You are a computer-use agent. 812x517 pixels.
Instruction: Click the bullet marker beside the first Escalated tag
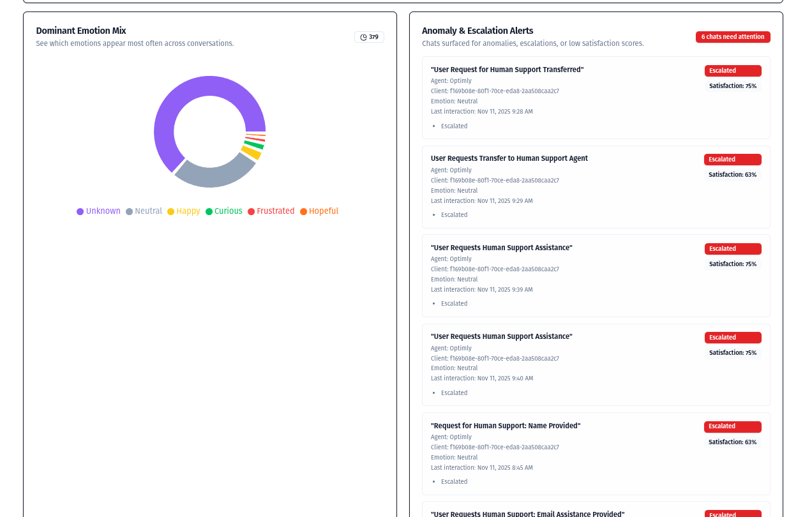click(433, 126)
